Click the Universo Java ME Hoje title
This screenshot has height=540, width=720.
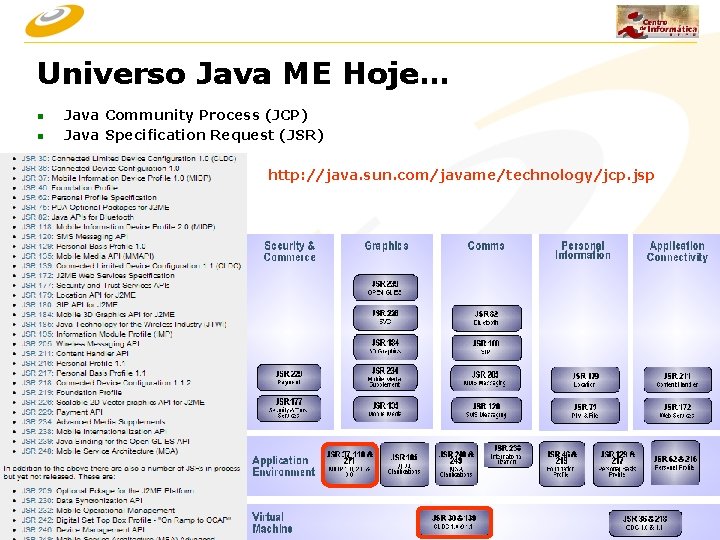pyautogui.click(x=243, y=73)
